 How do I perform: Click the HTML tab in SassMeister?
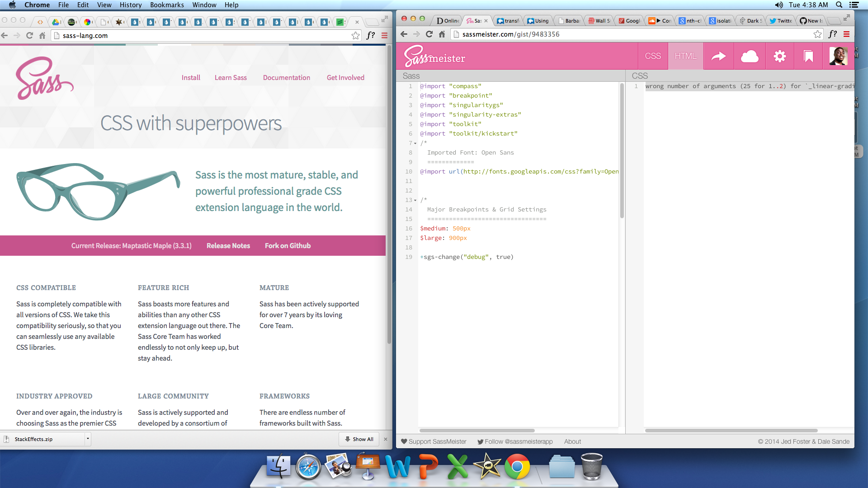pyautogui.click(x=685, y=56)
